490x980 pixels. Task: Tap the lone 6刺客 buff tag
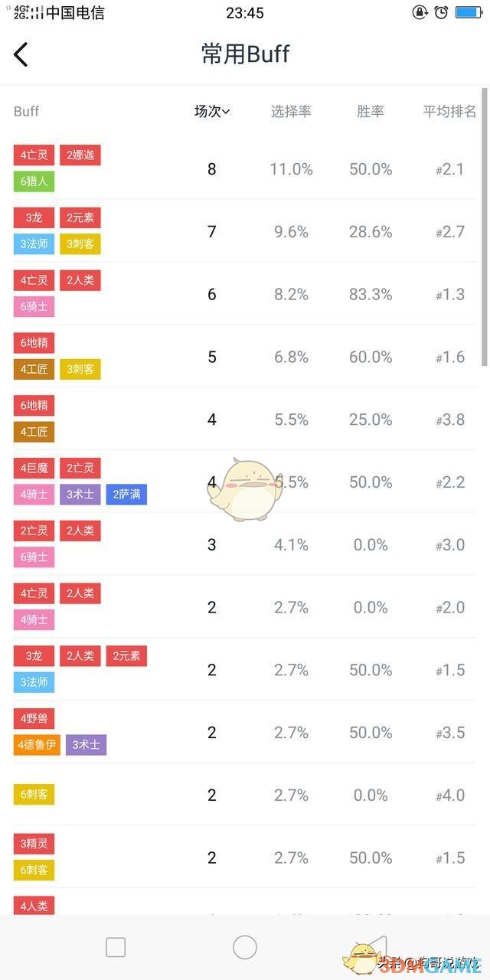click(x=34, y=795)
